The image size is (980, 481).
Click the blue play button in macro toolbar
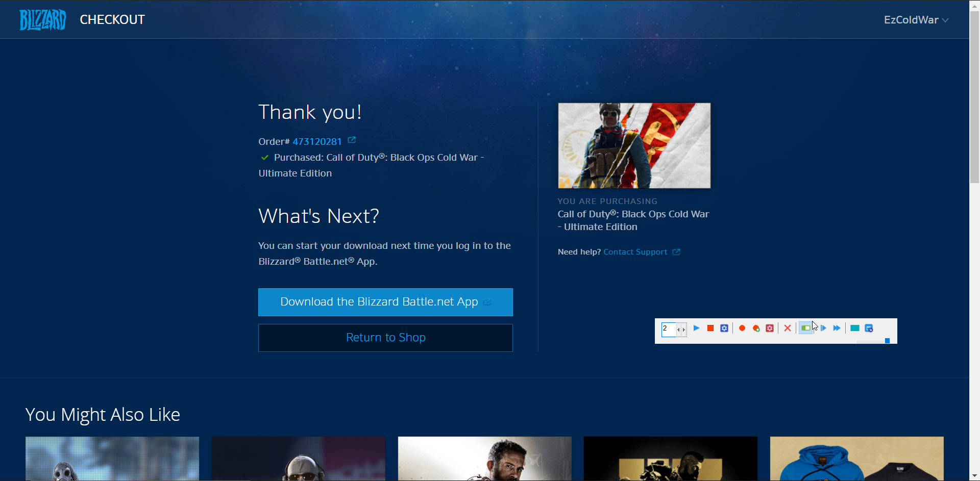click(x=696, y=328)
